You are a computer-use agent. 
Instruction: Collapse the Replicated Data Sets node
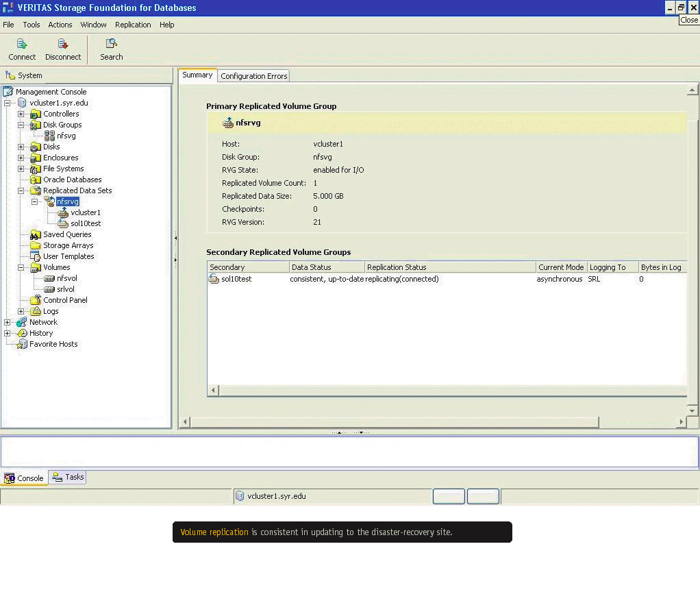21,190
